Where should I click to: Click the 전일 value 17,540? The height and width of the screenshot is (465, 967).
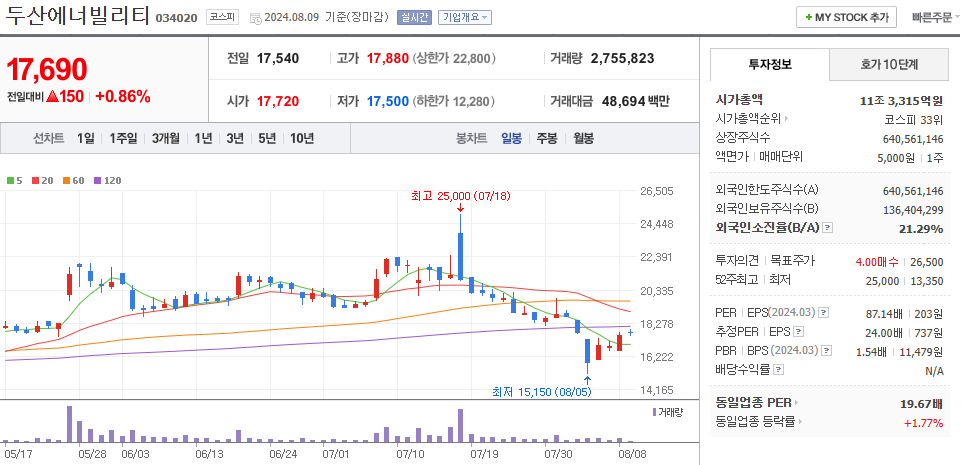pos(278,59)
